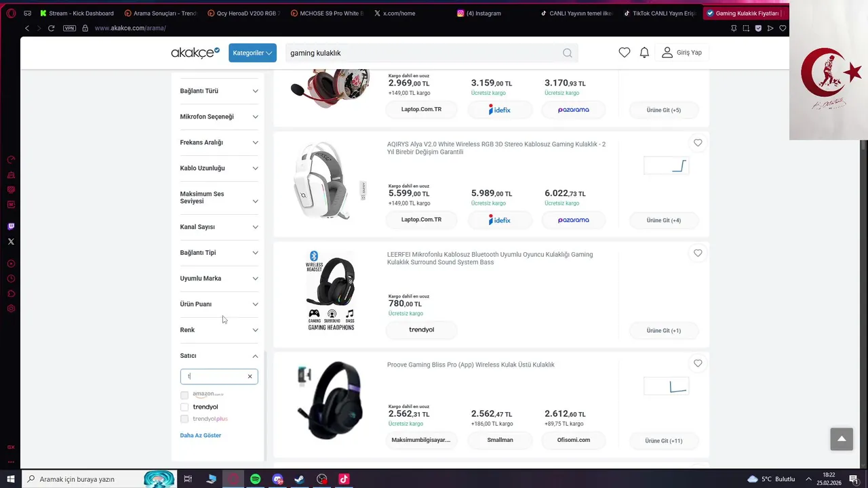Favorite the AQIRYS Alya headset with heart
This screenshot has height=488, width=868.
(698, 143)
